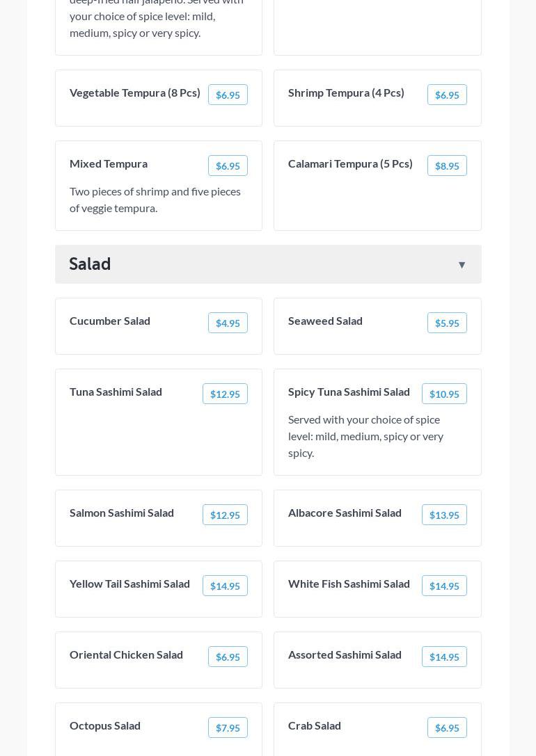Click the Yellow Tail Sashimi Salad price
This screenshot has height=756, width=536.
click(x=225, y=586)
